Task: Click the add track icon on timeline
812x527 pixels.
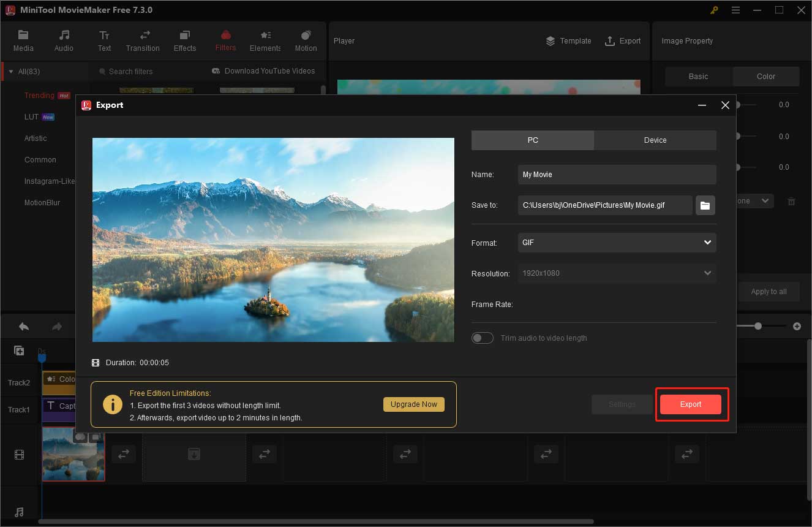Action: pos(20,351)
